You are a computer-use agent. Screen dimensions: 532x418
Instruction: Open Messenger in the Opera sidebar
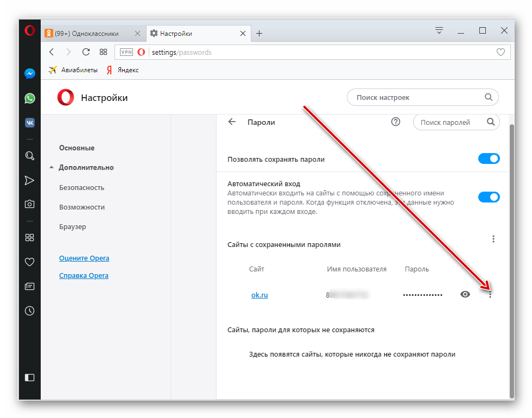click(x=30, y=74)
